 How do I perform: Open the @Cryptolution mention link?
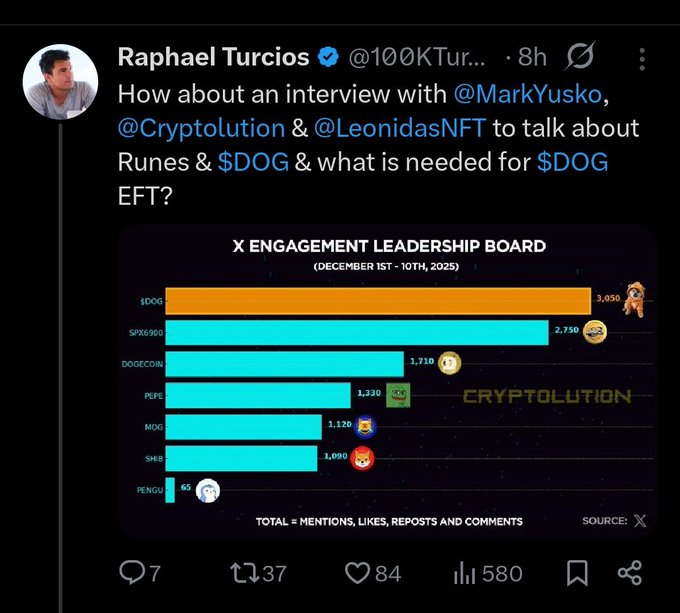tap(201, 129)
